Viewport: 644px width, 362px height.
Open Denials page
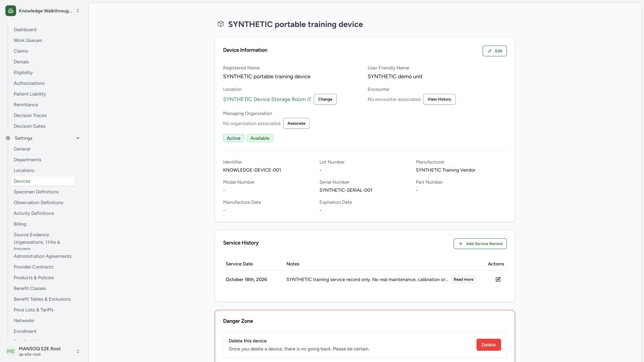pyautogui.click(x=21, y=62)
